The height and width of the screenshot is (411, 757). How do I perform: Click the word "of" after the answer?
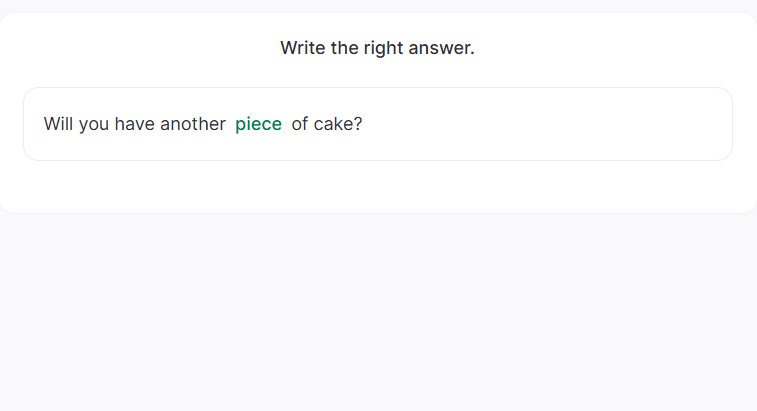[300, 124]
